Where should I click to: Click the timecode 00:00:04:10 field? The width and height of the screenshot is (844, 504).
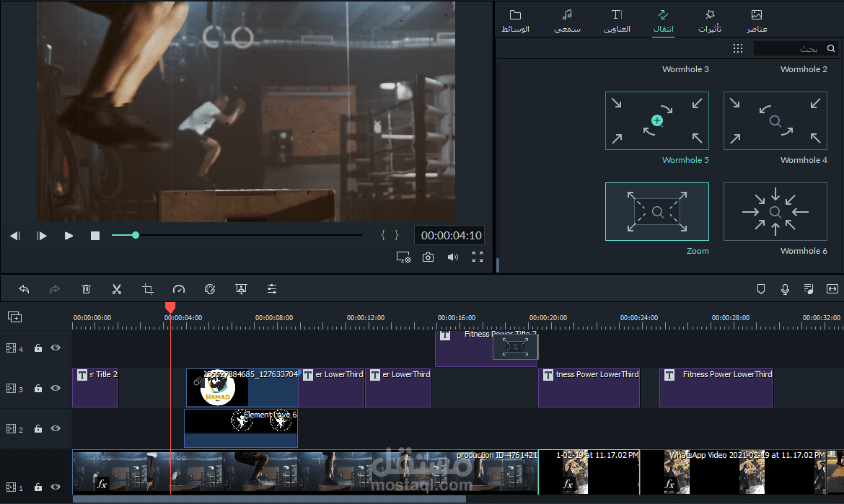(x=449, y=235)
